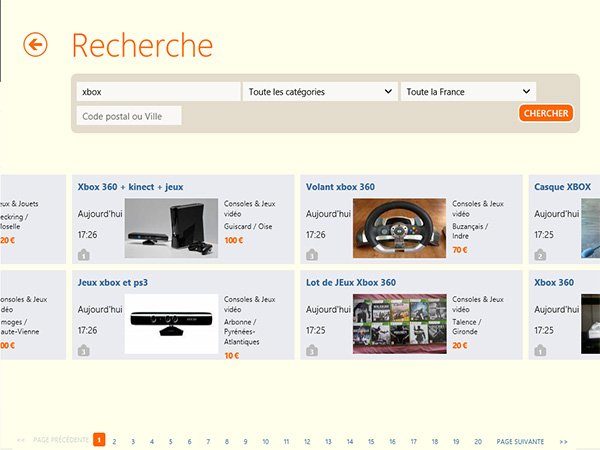Click the PAGE SUIVANTE link
Image resolution: width=600 pixels, height=450 pixels.
pyautogui.click(x=520, y=441)
